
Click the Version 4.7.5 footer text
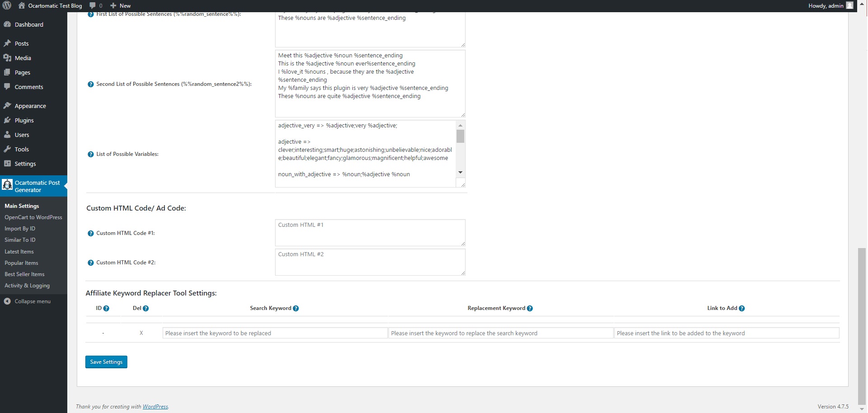[833, 407]
